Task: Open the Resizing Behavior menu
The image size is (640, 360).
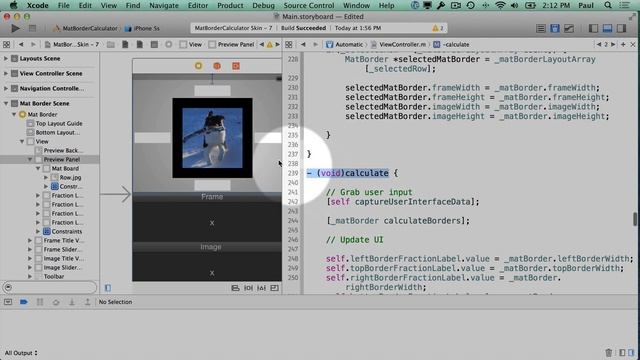Action: coord(274,288)
